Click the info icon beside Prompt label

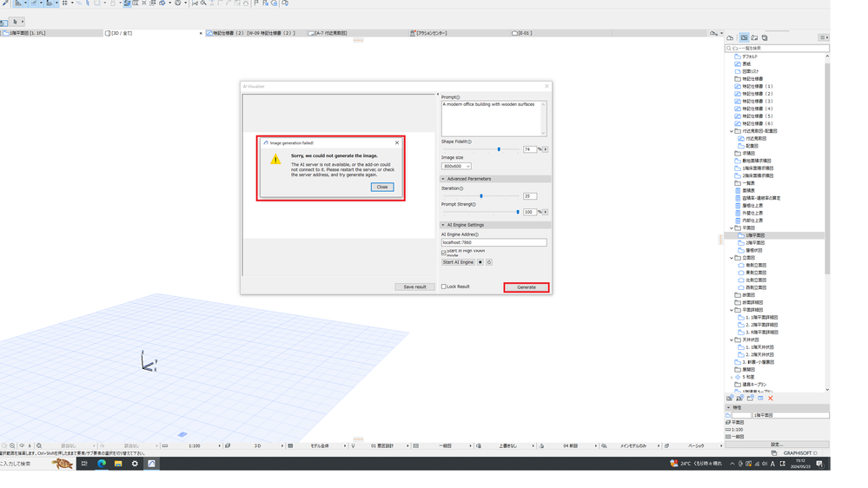[458, 97]
